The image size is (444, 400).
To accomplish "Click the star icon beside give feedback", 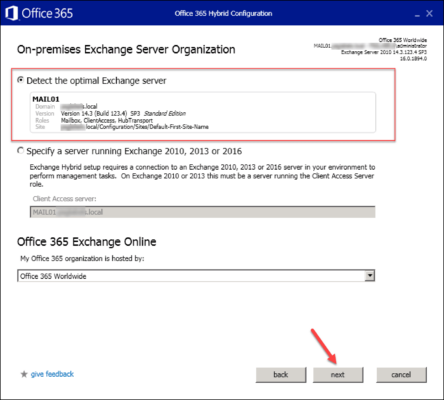I will click(x=24, y=374).
